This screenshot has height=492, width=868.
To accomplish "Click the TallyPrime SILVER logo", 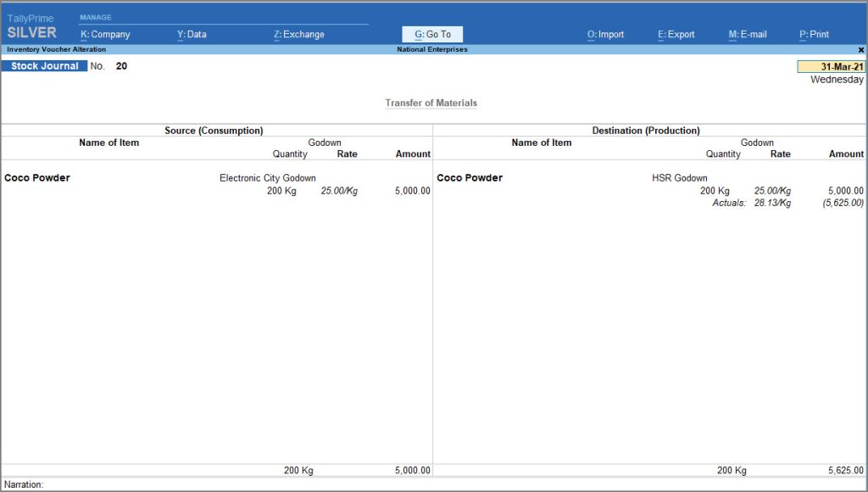I will click(x=32, y=25).
